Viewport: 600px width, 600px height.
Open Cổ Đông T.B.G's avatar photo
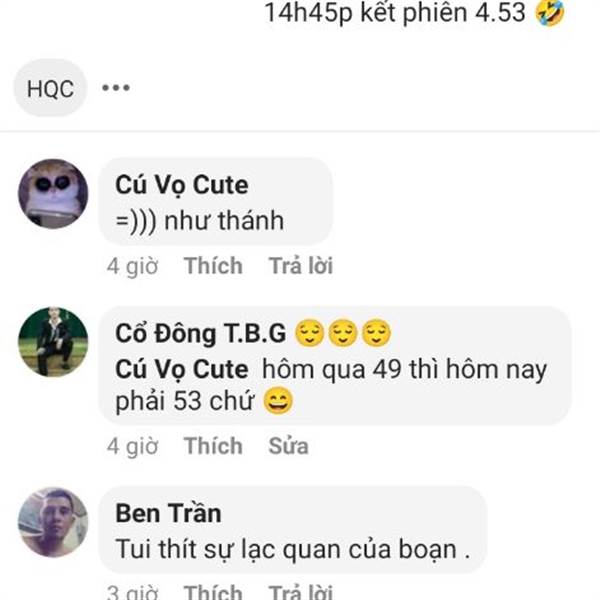coord(53,342)
